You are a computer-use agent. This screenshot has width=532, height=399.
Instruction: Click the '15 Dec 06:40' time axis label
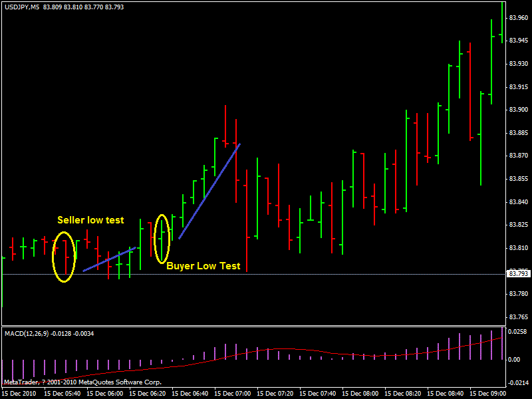pos(190,394)
